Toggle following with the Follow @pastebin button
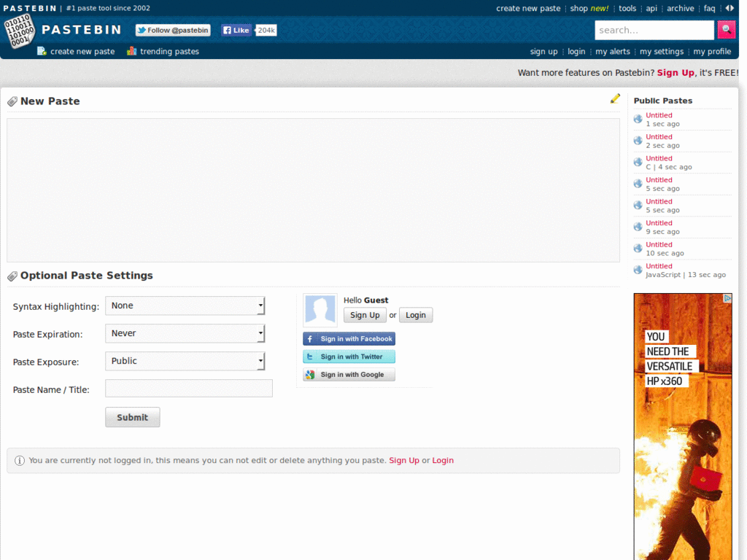Viewport: 747px width, 560px height. [172, 30]
